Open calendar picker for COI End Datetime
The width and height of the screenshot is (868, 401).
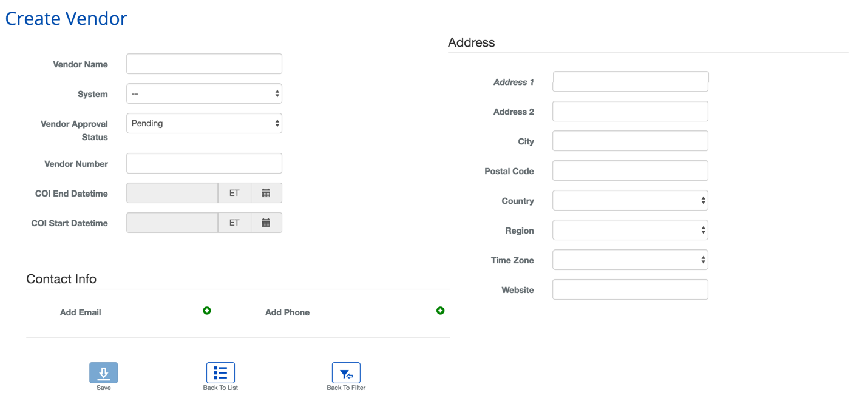266,193
